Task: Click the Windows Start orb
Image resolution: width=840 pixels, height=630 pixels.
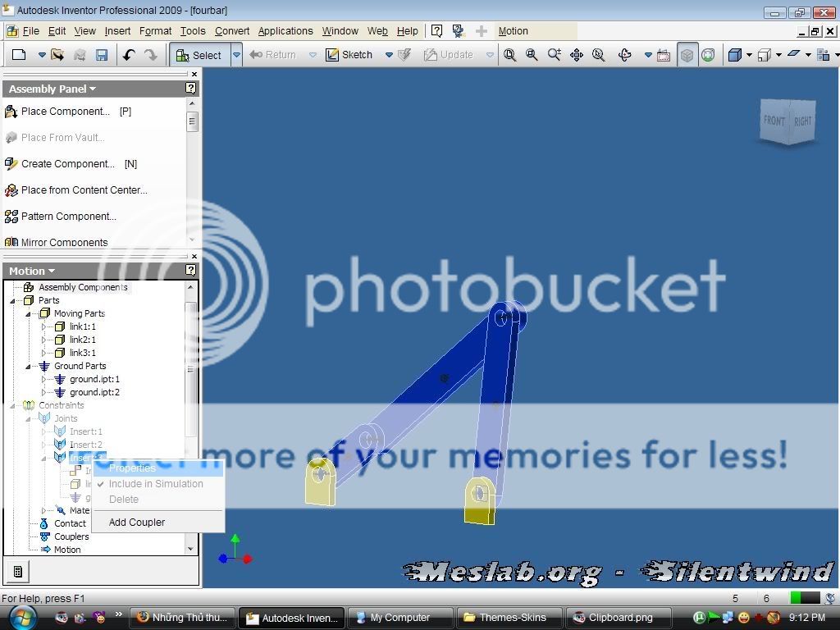Action: (22, 617)
